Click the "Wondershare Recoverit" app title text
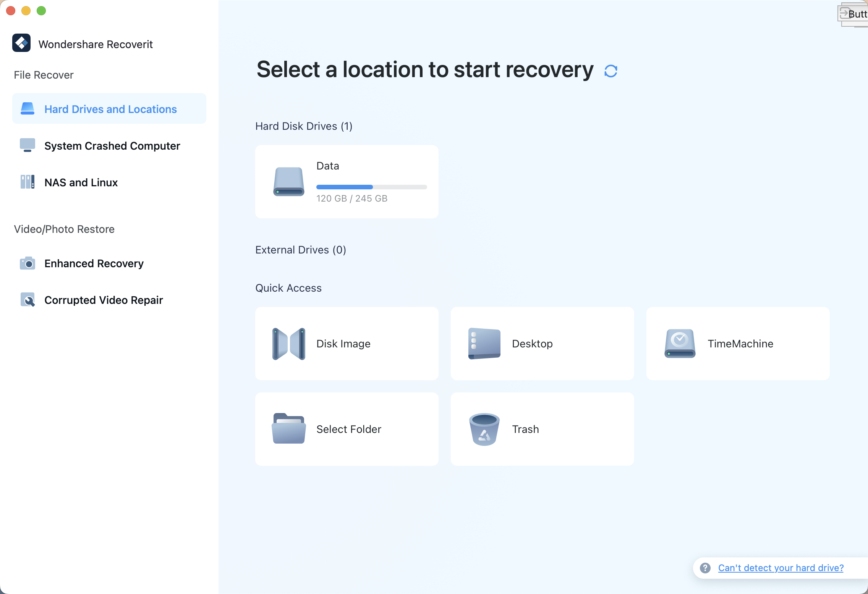This screenshot has width=868, height=594. 96,44
